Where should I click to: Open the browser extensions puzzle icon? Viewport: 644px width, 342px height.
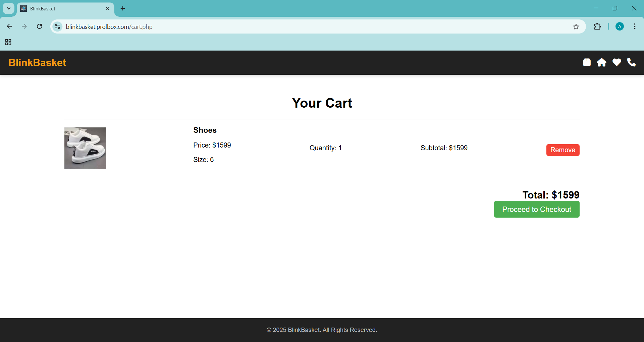point(597,26)
